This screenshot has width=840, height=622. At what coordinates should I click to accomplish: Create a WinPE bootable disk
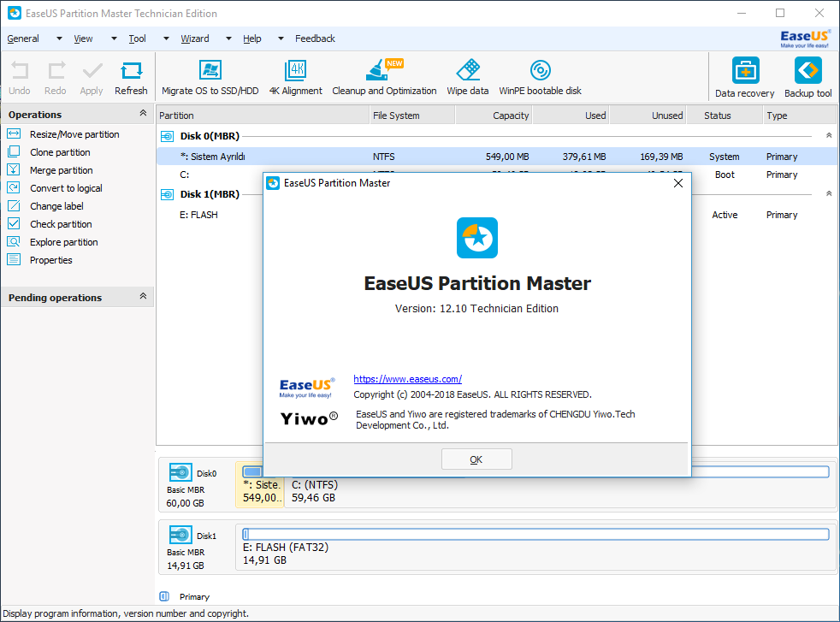(x=540, y=78)
